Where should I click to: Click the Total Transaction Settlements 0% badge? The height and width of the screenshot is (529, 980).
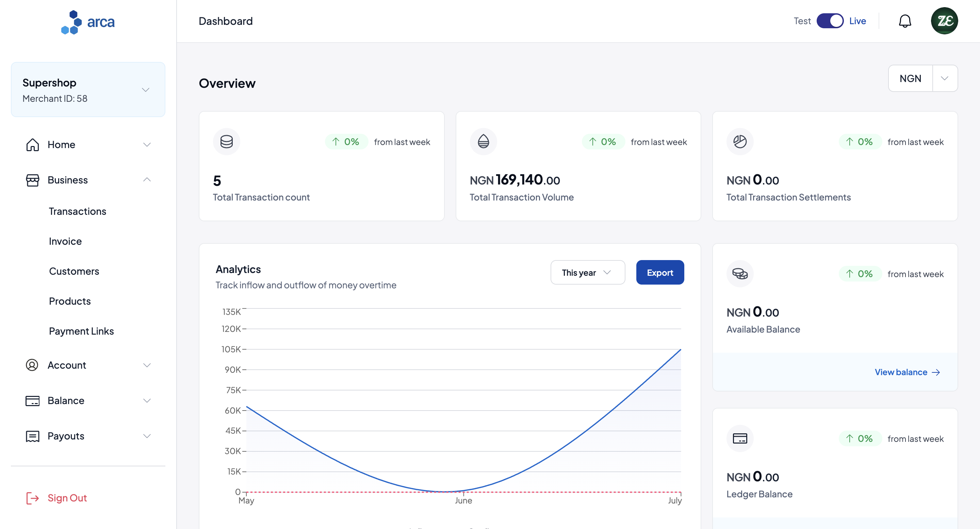tap(860, 142)
